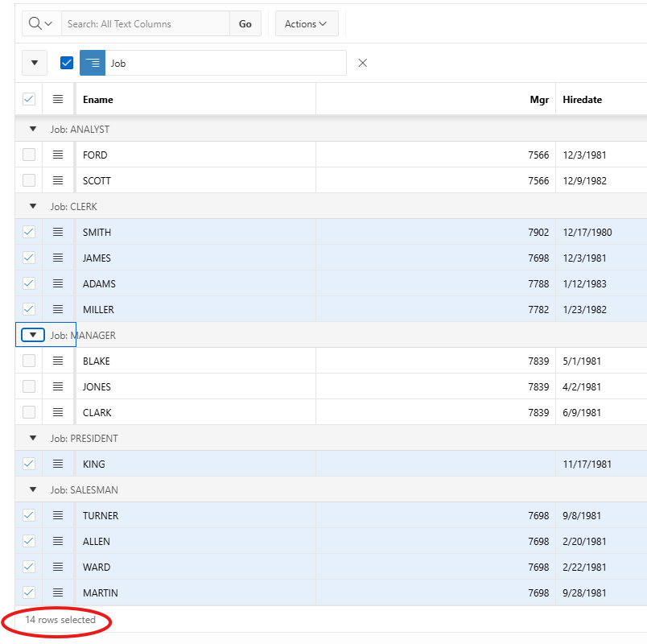This screenshot has width=647, height=644.
Task: Collapse the Job: MANAGER group
Action: tap(33, 335)
